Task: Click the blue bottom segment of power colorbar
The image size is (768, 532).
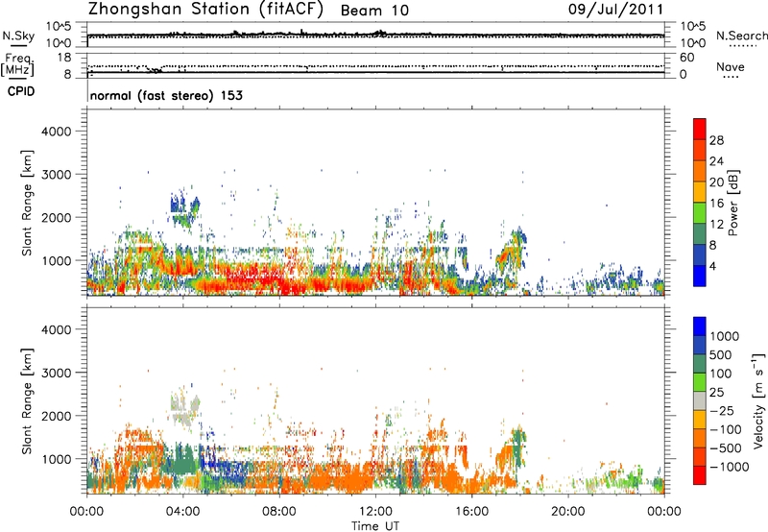Action: tap(700, 276)
